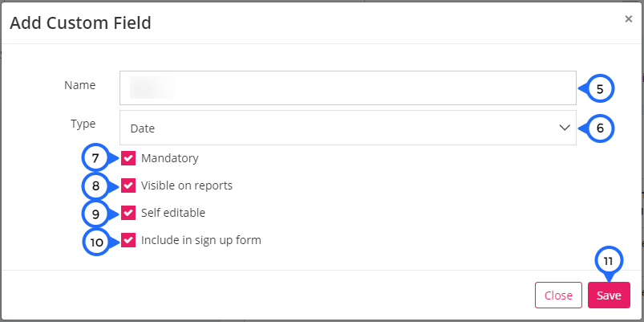The height and width of the screenshot is (322, 644).
Task: Click the numbered callout marker 11
Action: [609, 262]
